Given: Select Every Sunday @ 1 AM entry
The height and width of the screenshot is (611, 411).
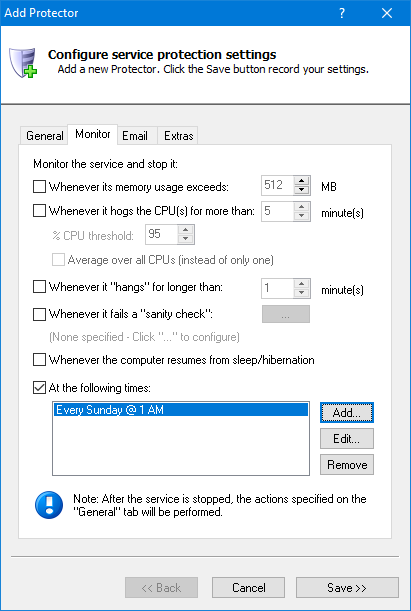Looking at the screenshot, I should point(181,410).
